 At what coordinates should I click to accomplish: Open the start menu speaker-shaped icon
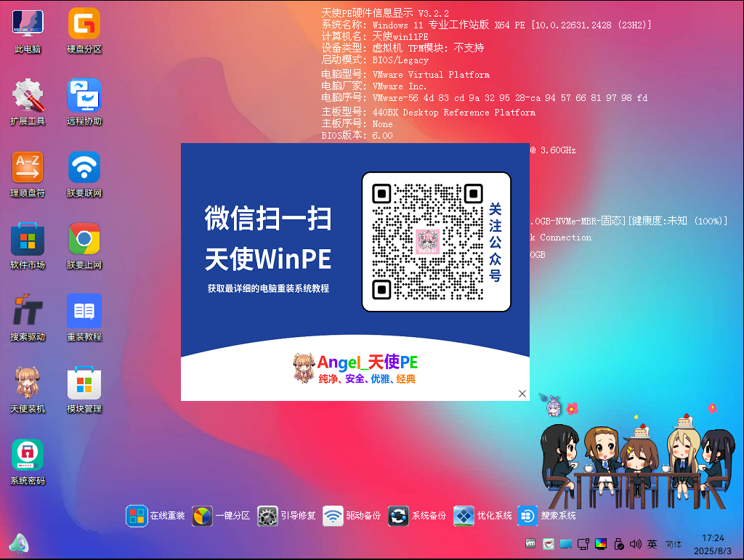click(18, 544)
